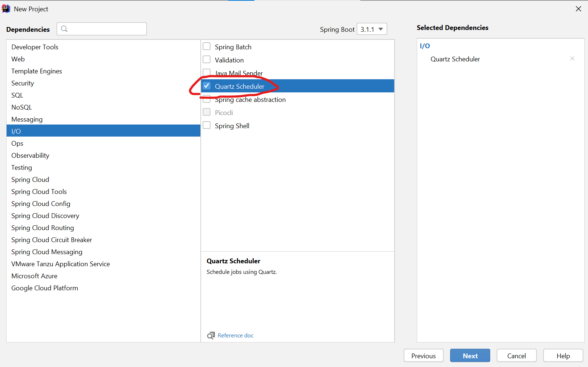The width and height of the screenshot is (588, 367).
Task: Select the Testing category
Action: [x=103, y=168]
